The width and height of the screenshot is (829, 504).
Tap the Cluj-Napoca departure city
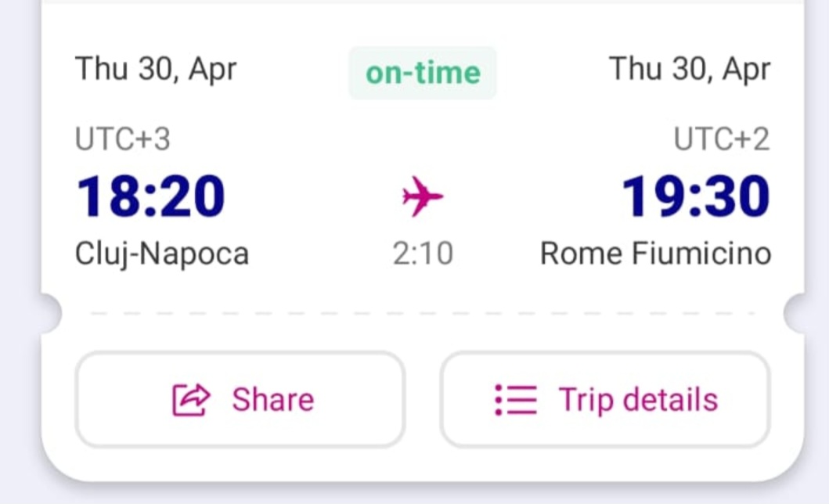162,254
